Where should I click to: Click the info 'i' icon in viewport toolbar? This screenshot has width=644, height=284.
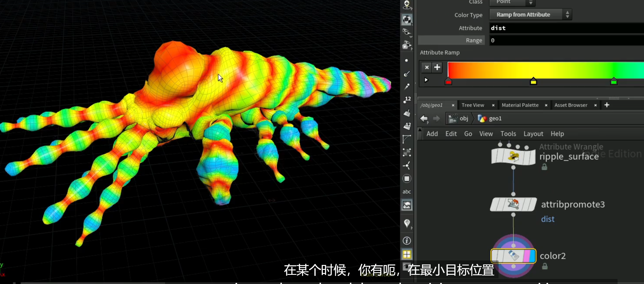pos(407,241)
